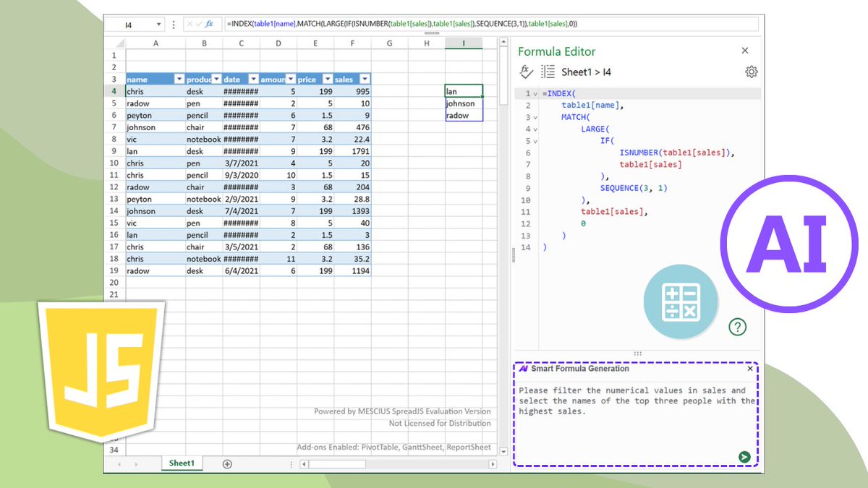The height and width of the screenshot is (488, 868).
Task: Click the cancel X in formula bar
Action: coord(190,24)
